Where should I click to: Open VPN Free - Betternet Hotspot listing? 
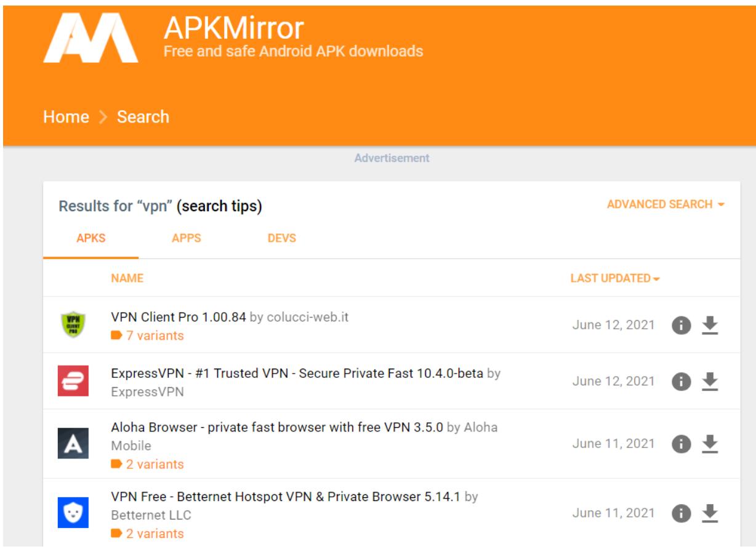(x=286, y=497)
